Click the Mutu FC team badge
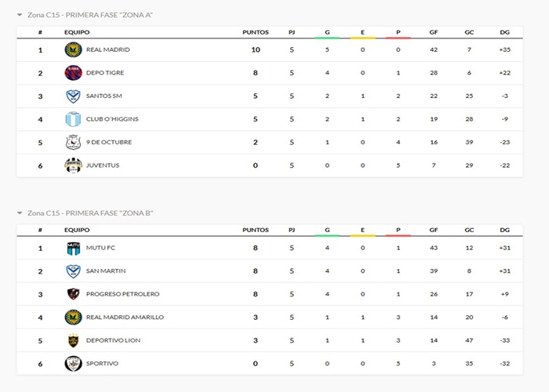This screenshot has height=392, width=549. (73, 248)
